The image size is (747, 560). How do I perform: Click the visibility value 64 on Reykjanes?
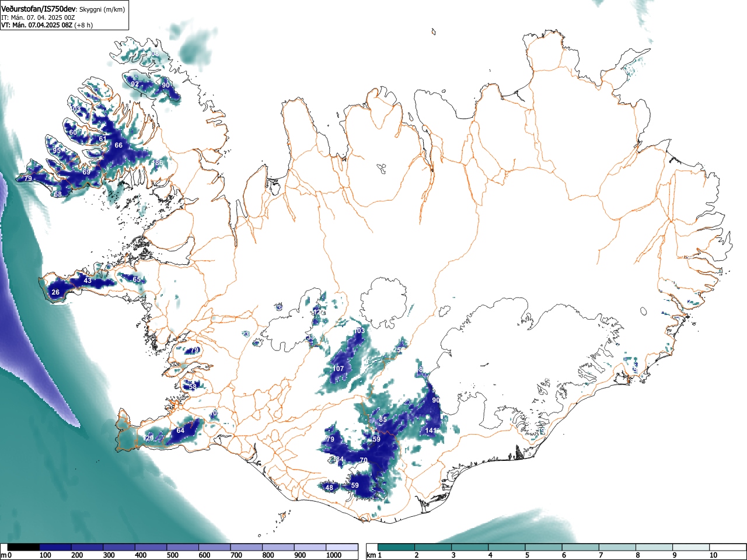(180, 430)
